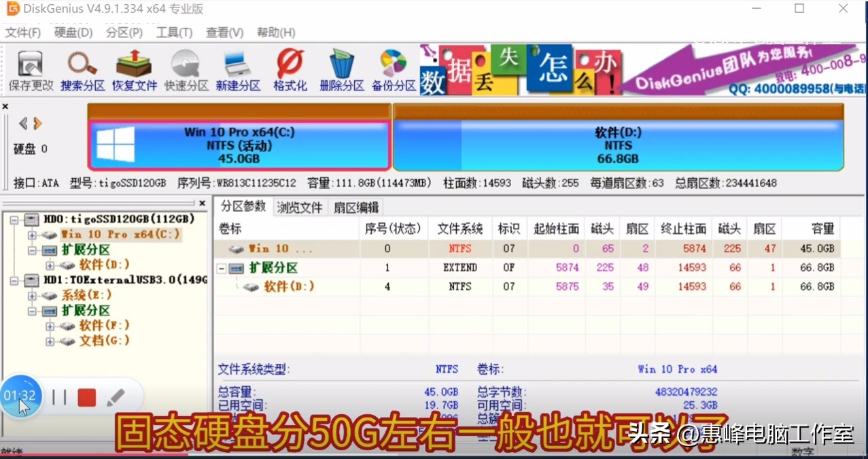This screenshot has width=868, height=459.
Task: Click the 删除分区 (Delete Partition) icon
Action: (341, 68)
